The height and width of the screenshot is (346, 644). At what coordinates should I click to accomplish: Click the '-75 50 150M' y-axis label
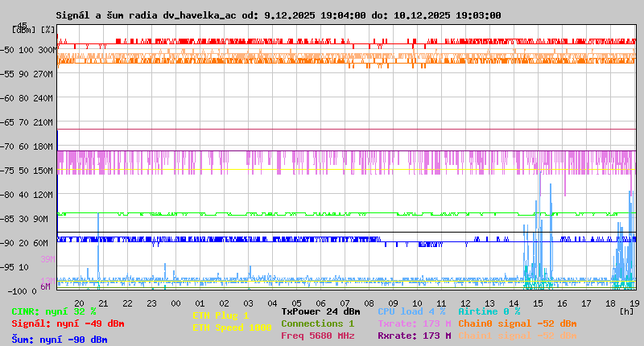tap(27, 171)
